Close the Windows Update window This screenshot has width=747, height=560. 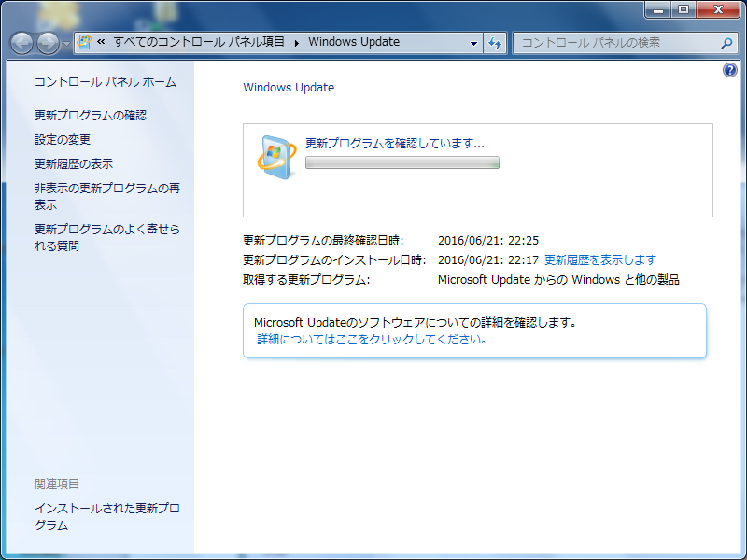[x=718, y=9]
